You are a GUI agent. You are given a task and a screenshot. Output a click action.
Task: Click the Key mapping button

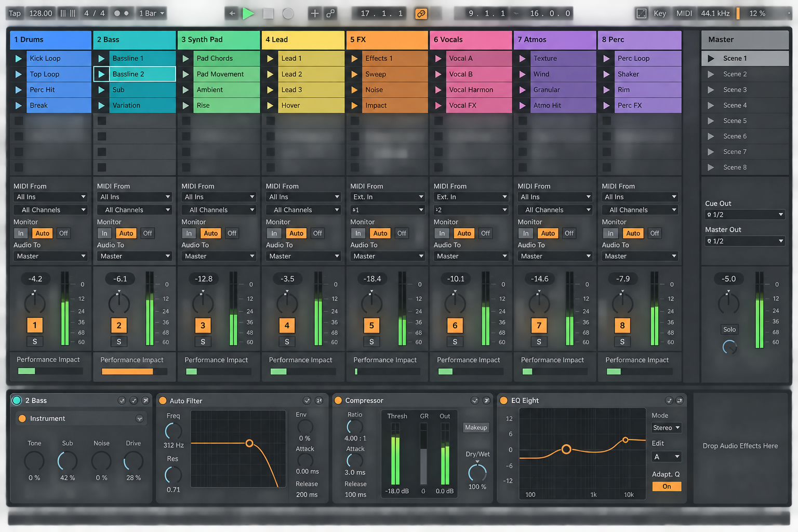660,14
